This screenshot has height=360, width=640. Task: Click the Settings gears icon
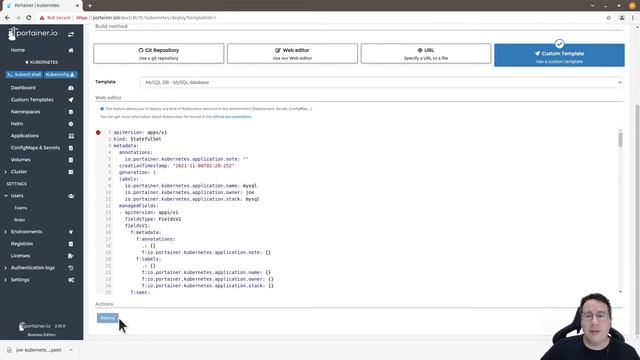(71, 280)
